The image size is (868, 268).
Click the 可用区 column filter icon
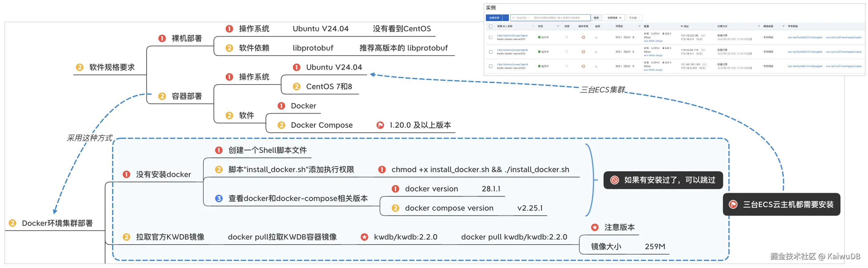(x=639, y=26)
